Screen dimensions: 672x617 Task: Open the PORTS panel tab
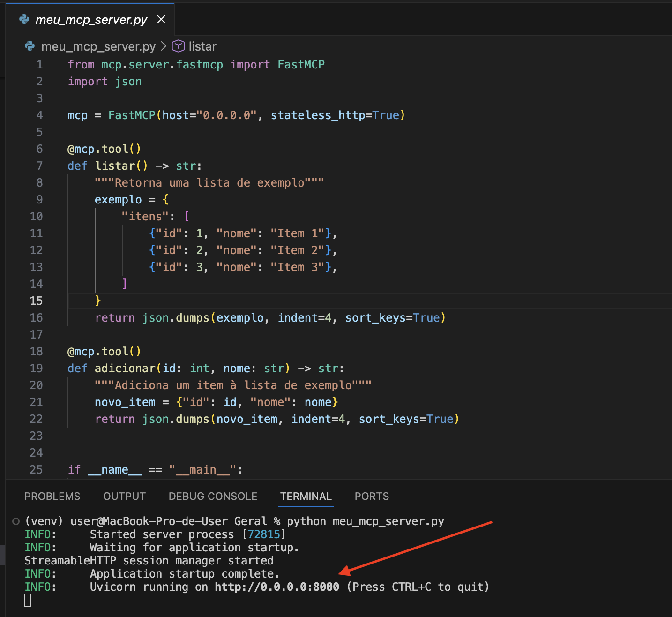pyautogui.click(x=372, y=496)
